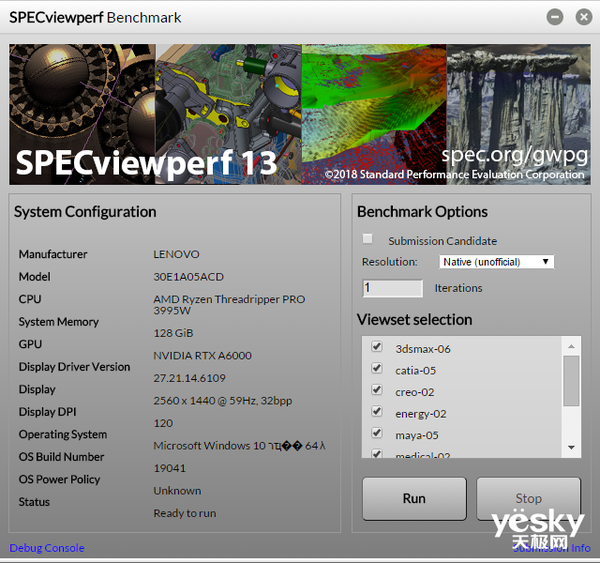Screen dimensions: 600x563
Task: Open the Debug Console link
Action: [x=47, y=548]
